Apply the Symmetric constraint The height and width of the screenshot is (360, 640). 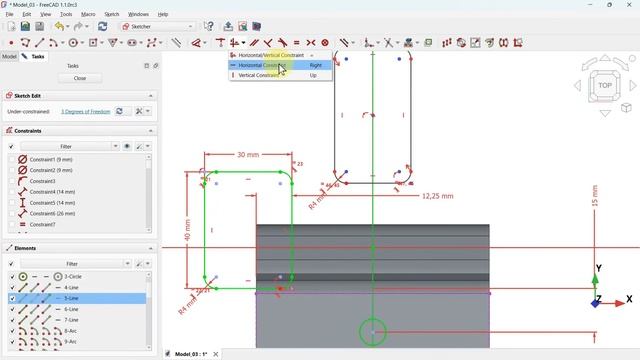[x=311, y=43]
